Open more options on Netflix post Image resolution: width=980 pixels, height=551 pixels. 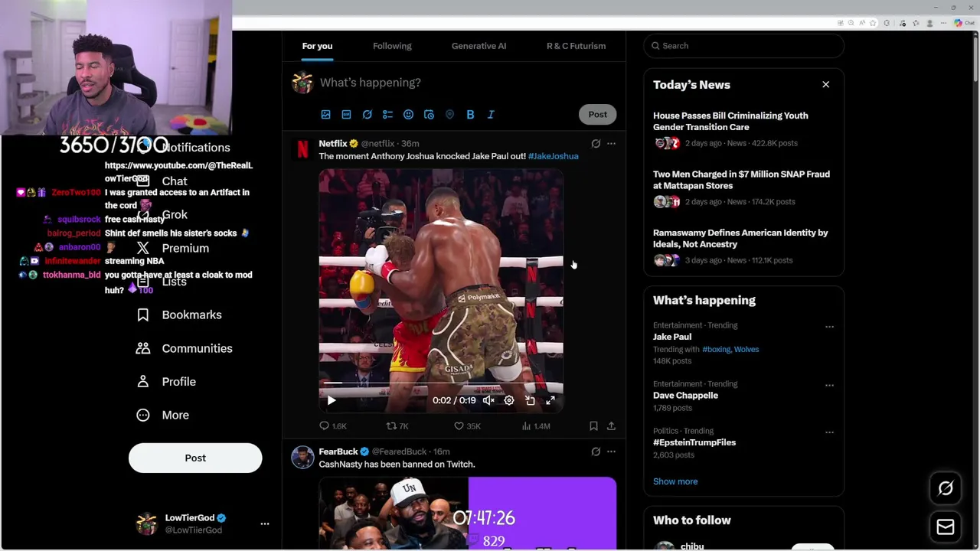(611, 143)
